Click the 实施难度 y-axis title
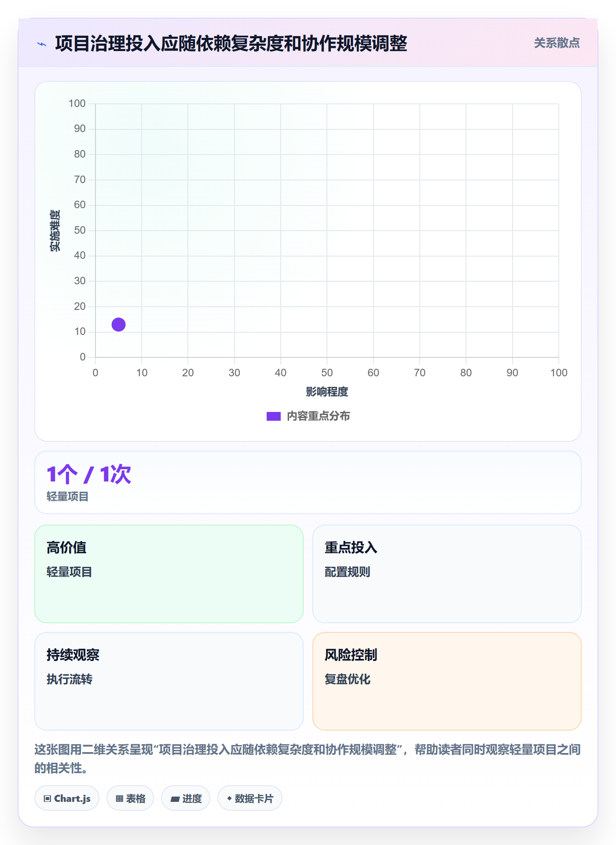The height and width of the screenshot is (845, 616). [x=55, y=231]
